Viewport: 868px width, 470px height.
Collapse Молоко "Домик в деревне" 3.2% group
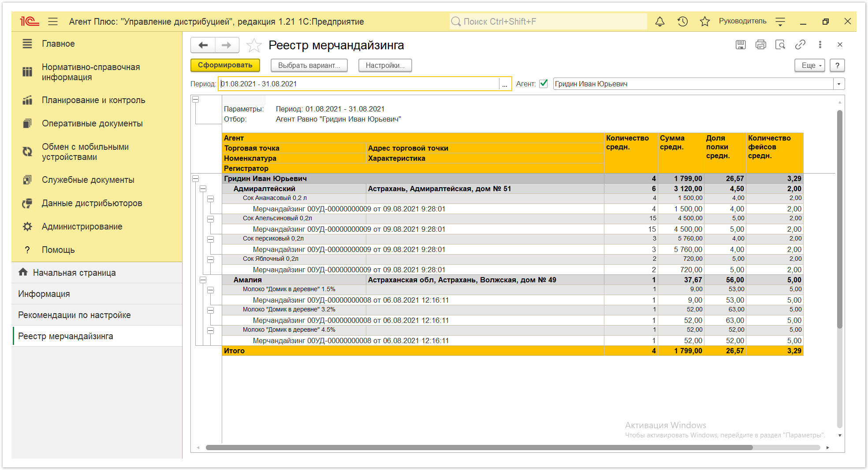211,310
